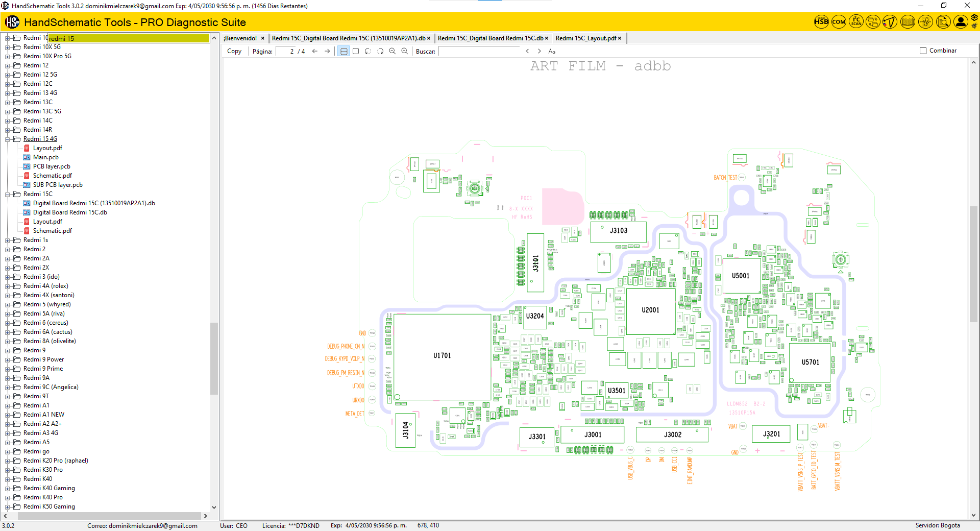Expand the Redmi K40 Gaming folder

tap(8, 488)
